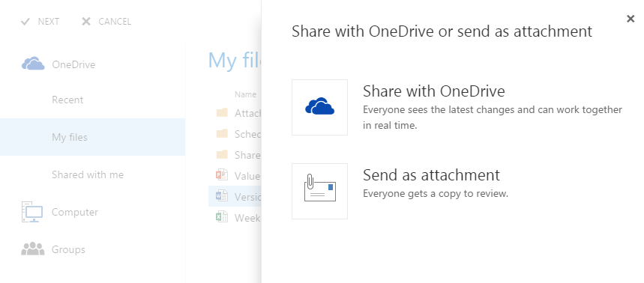The width and height of the screenshot is (644, 283).
Task: Choose Send as attachment heading
Action: pyautogui.click(x=431, y=175)
